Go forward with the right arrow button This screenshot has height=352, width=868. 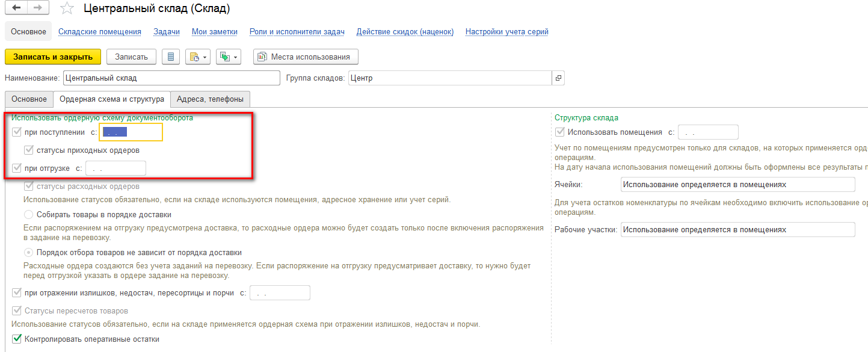point(38,8)
